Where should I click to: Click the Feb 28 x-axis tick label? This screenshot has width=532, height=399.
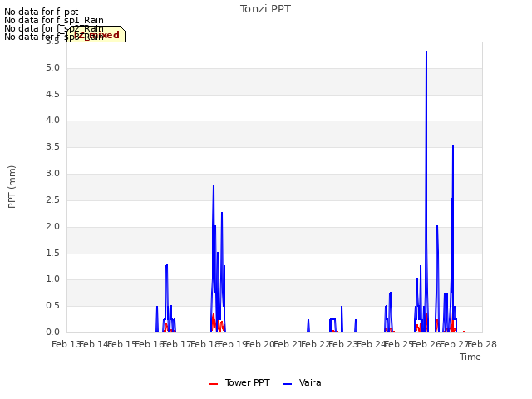[x=482, y=344]
